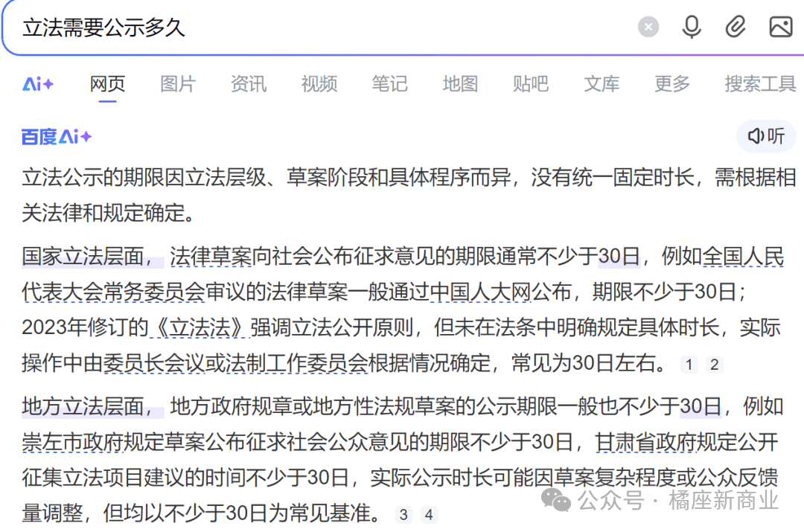
Task: Attach a file with paperclip icon
Action: [736, 27]
